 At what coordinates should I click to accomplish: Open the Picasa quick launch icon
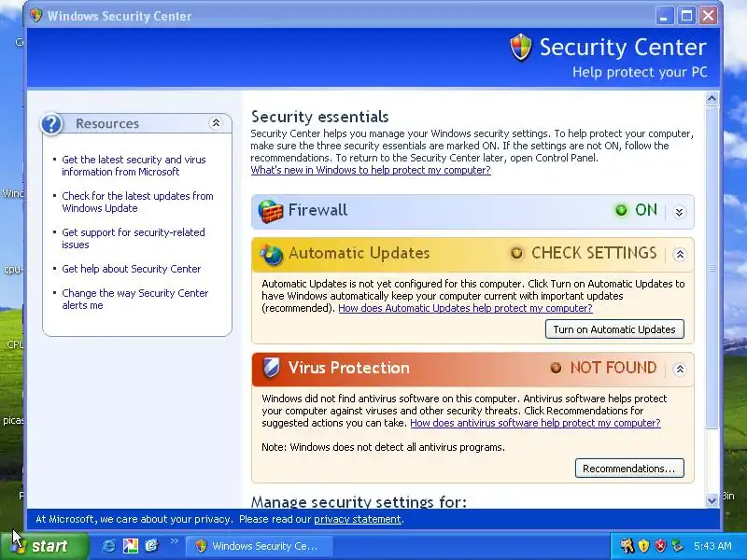point(131,546)
